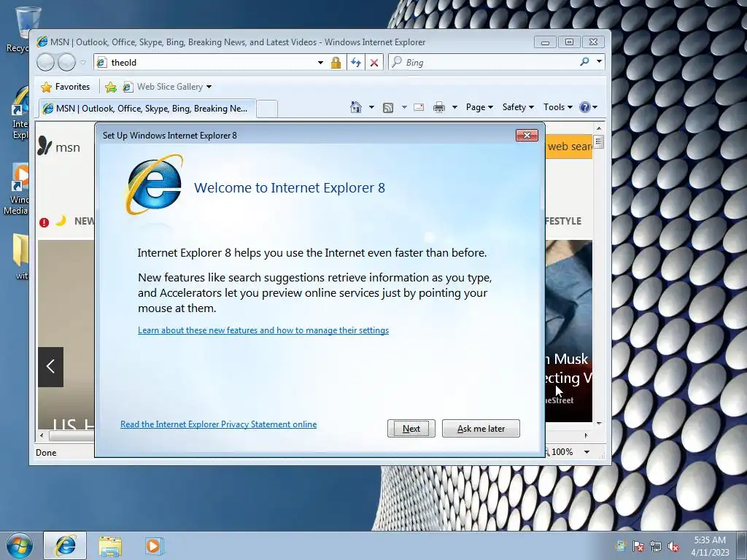Screen dimensions: 747x560
Task: Open a new blank tab
Action: (267, 109)
